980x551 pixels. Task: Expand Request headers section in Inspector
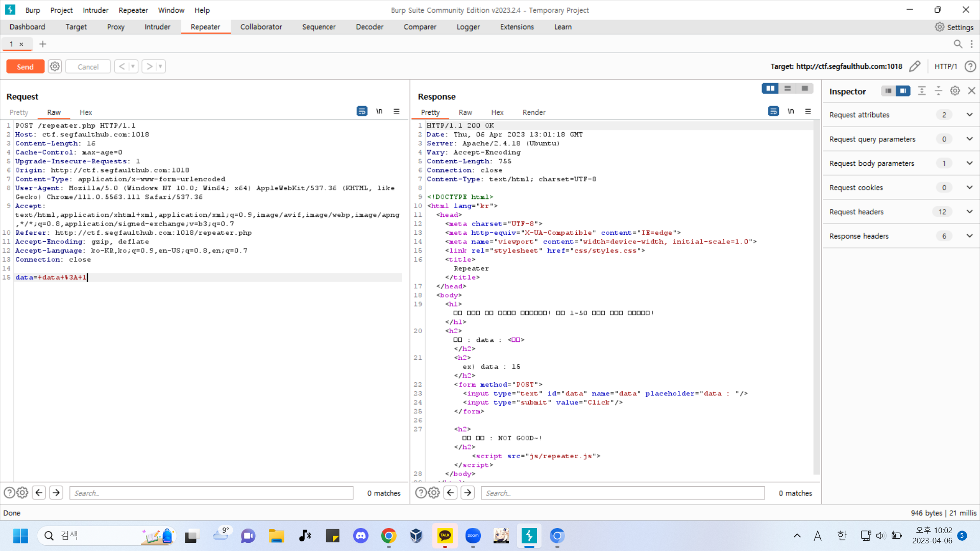(x=969, y=212)
